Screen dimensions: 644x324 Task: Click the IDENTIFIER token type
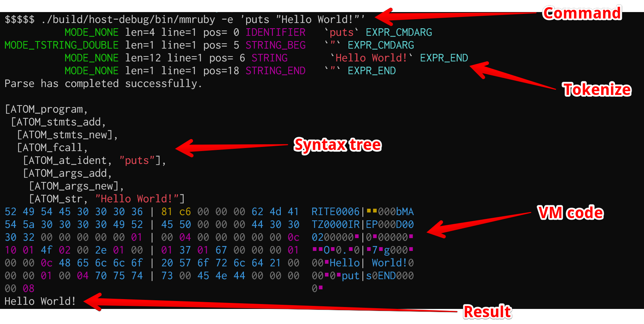(x=276, y=32)
